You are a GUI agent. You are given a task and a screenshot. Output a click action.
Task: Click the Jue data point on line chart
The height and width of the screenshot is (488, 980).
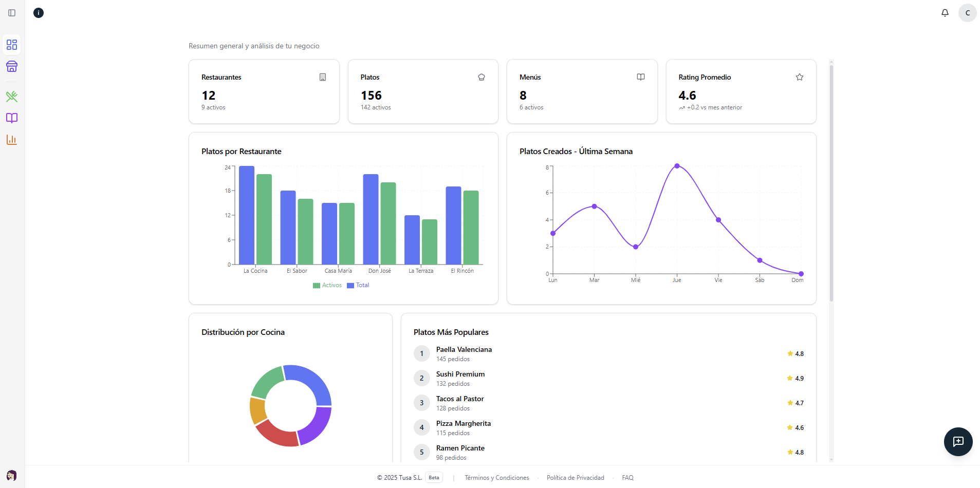click(677, 166)
